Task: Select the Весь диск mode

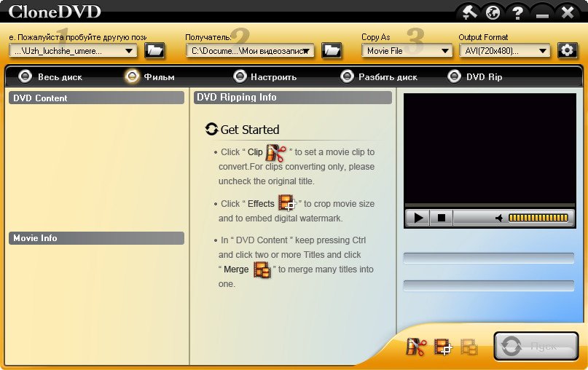Action: [50, 77]
